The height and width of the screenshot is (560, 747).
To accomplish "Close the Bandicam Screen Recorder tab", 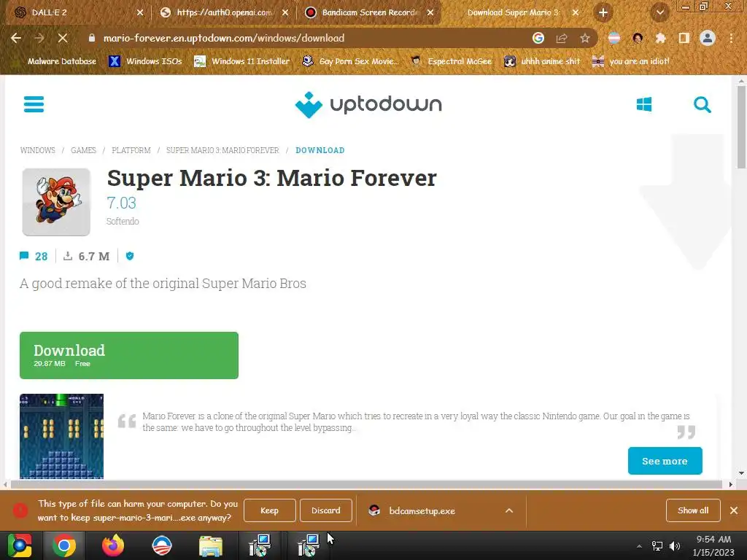I will coord(430,12).
